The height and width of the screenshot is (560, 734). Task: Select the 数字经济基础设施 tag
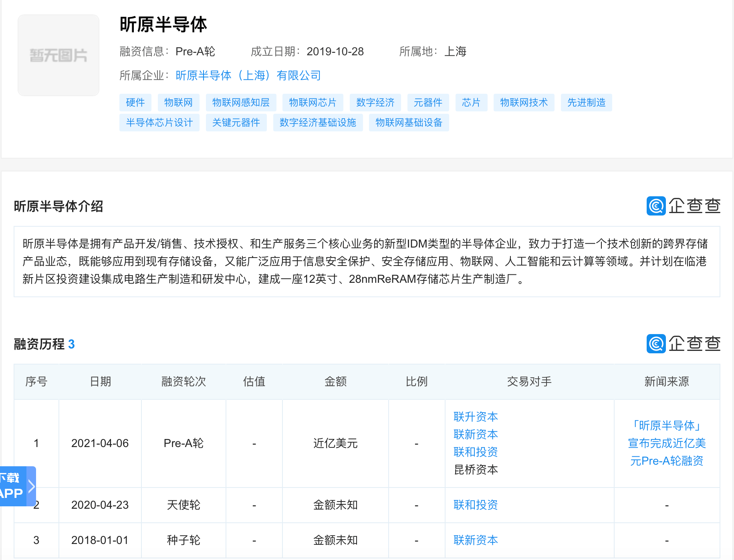[x=318, y=123]
